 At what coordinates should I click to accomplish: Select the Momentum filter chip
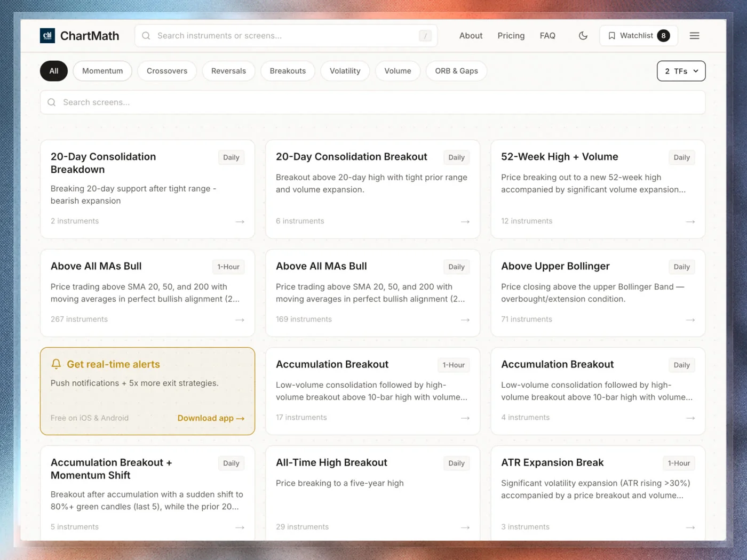pos(102,71)
